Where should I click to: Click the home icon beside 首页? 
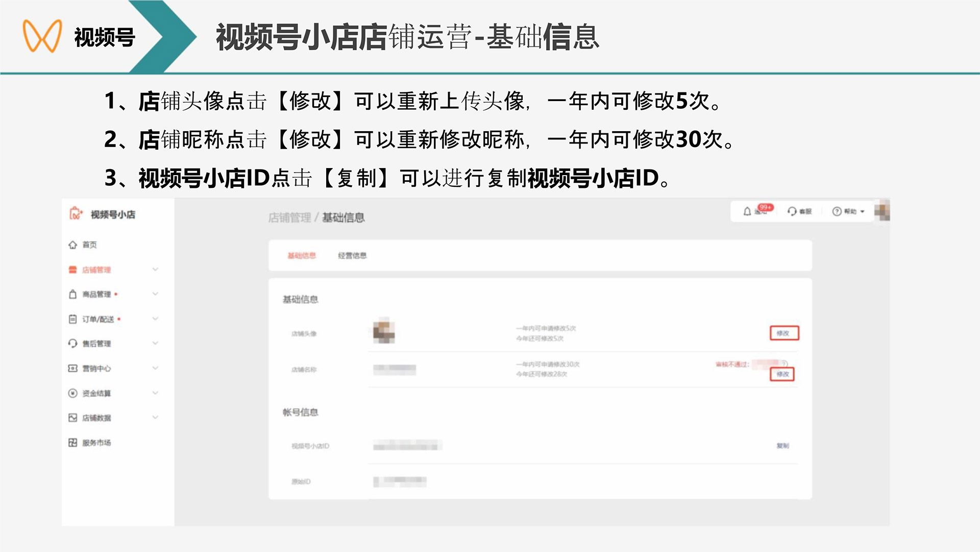click(72, 245)
